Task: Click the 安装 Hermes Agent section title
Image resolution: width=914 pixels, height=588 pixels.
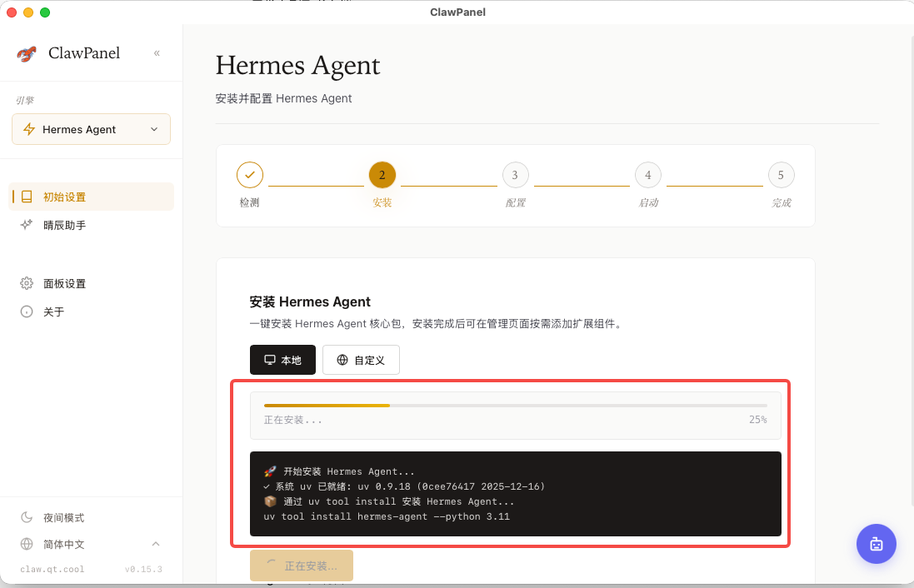Action: (310, 301)
